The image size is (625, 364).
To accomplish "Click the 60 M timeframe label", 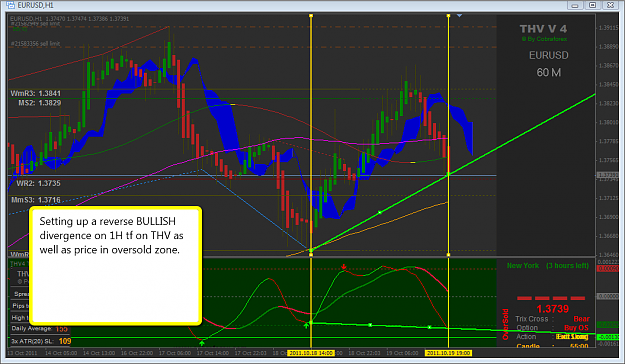I will coord(548,73).
